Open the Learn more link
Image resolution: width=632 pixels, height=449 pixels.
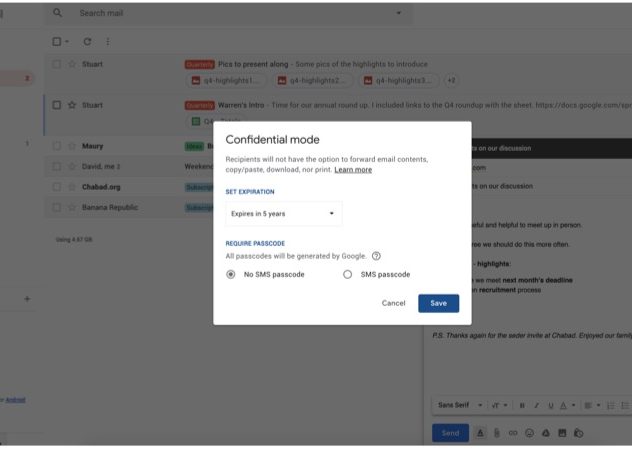click(x=353, y=170)
